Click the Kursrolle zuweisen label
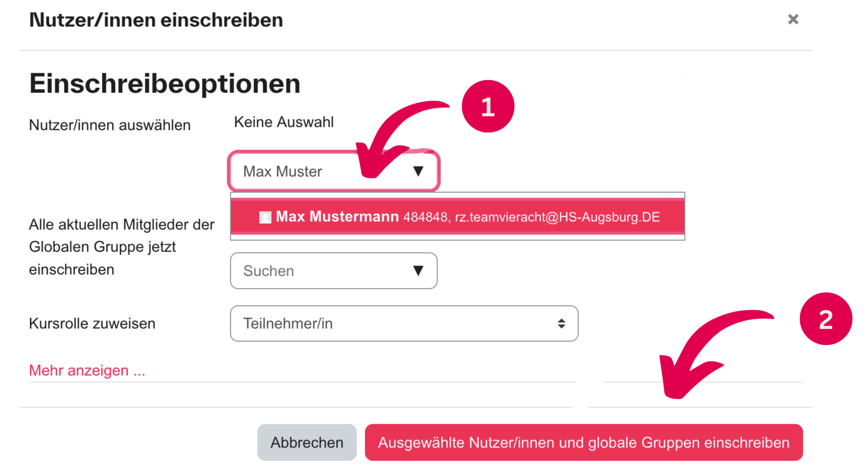868x473 pixels. pos(92,323)
